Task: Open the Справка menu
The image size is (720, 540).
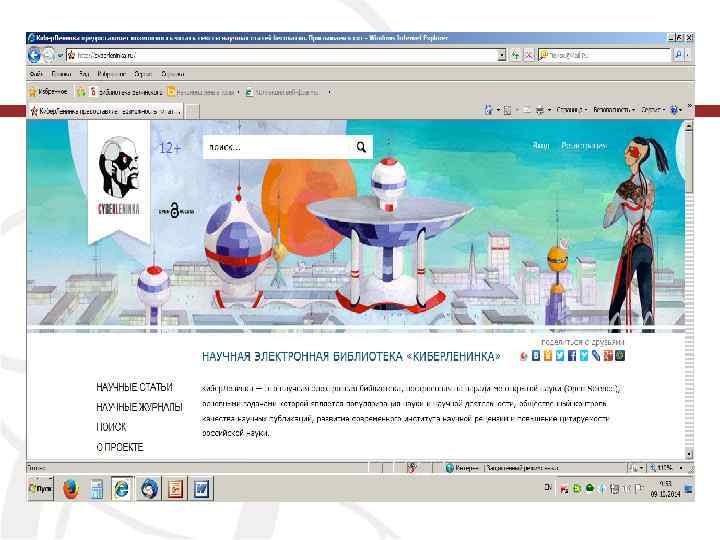Action: [x=173, y=74]
